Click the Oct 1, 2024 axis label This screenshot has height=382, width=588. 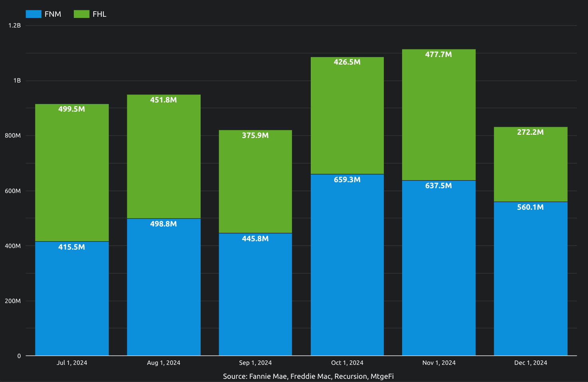(x=347, y=363)
